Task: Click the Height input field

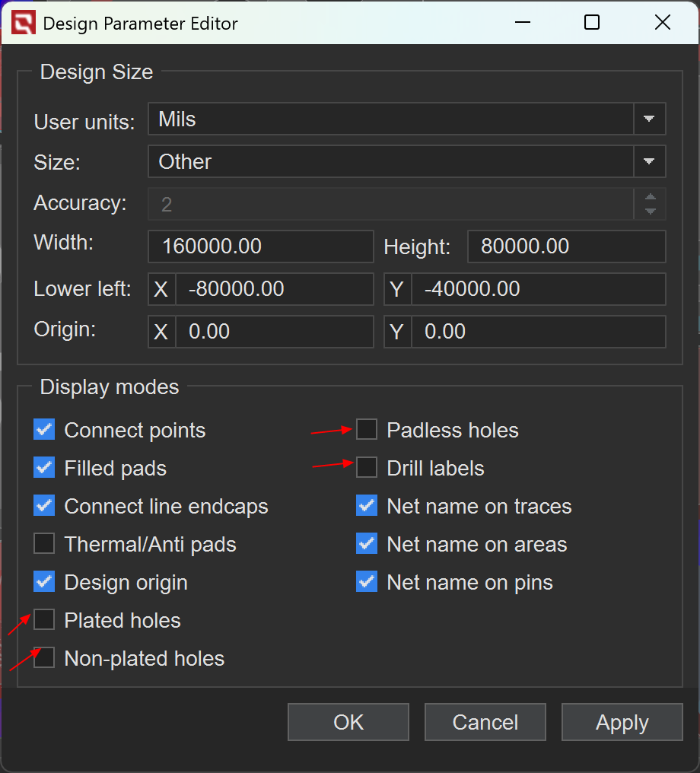Action: [566, 247]
